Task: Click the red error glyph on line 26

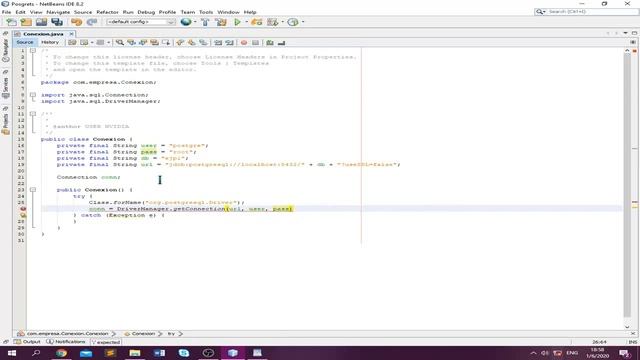Action: coord(23,209)
